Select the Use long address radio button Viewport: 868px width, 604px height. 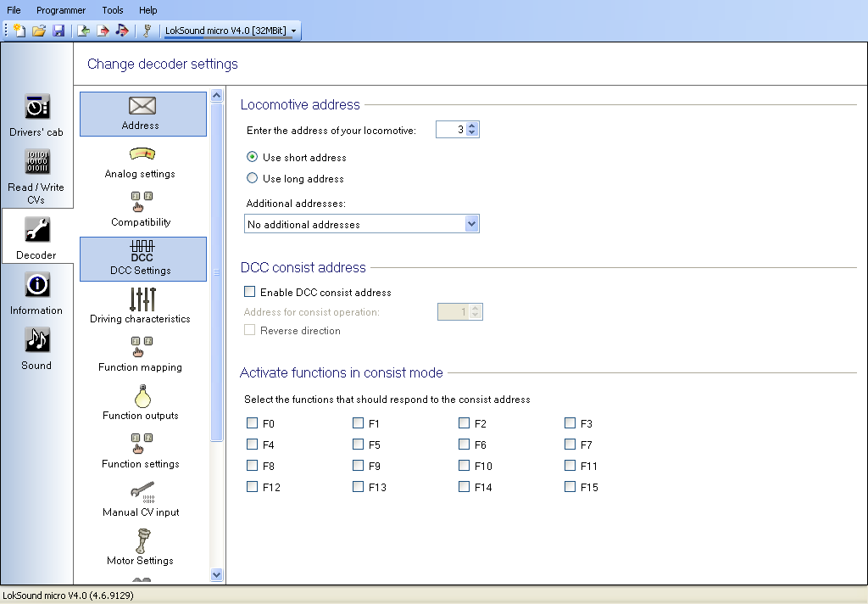tap(252, 178)
